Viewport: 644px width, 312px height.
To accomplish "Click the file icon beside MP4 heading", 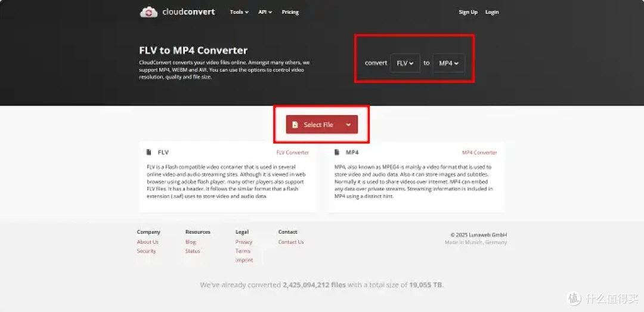I will click(337, 153).
